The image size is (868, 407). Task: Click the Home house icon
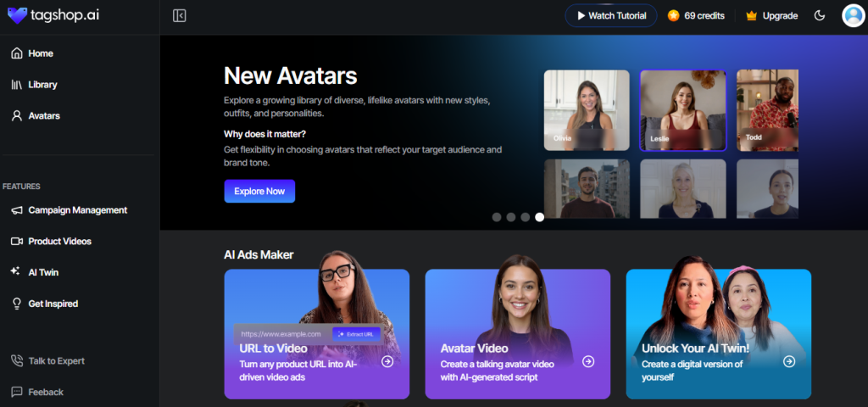tap(17, 53)
